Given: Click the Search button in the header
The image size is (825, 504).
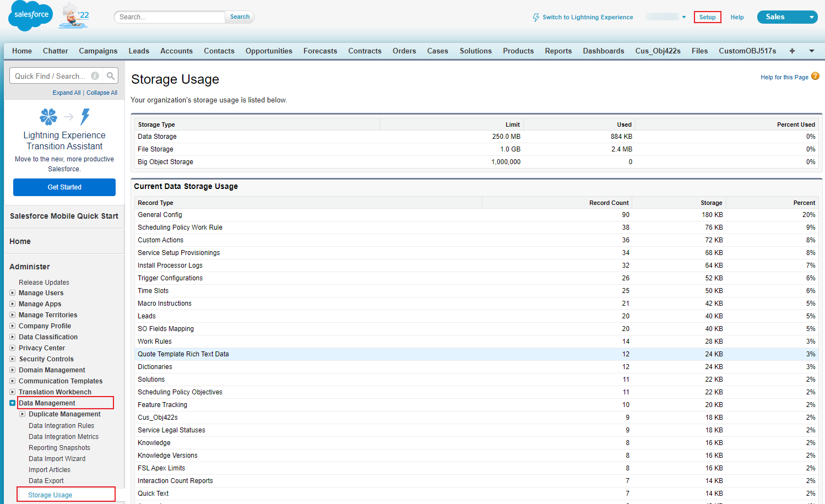Looking at the screenshot, I should click(240, 17).
